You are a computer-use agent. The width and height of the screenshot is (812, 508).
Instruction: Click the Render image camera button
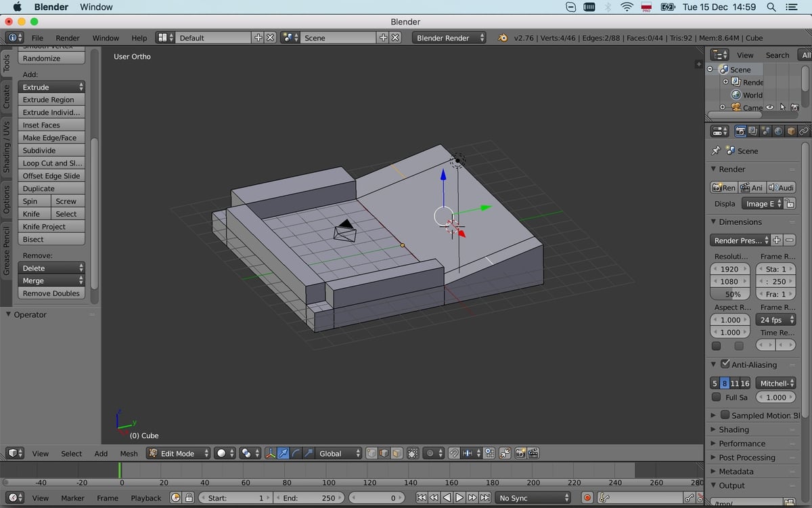(723, 188)
